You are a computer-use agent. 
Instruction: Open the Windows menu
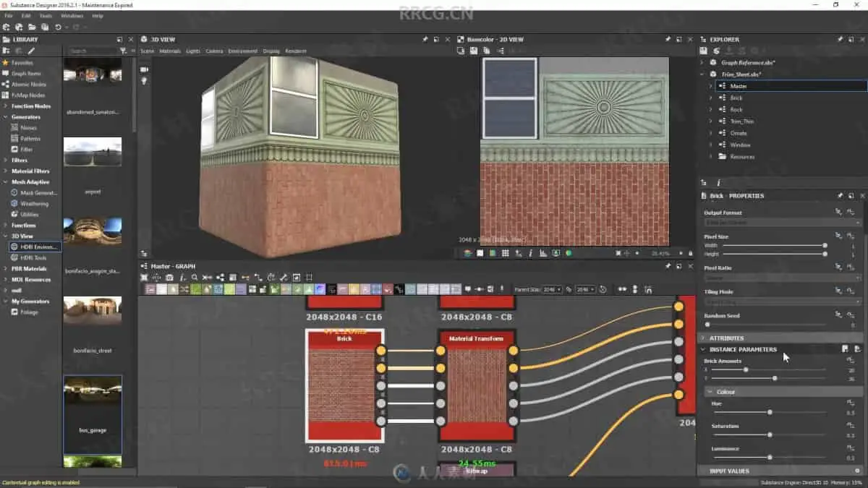coord(72,15)
